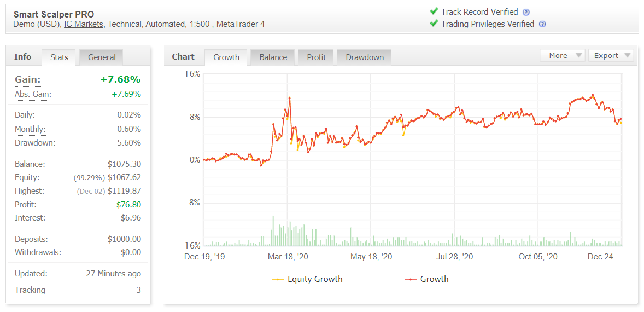Click the Abs. Gain label
644x312 pixels.
click(x=33, y=94)
